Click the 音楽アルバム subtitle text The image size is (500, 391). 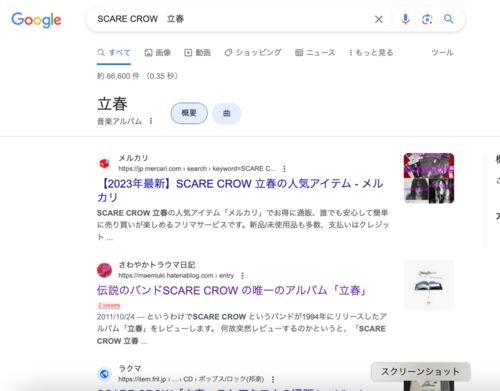tap(119, 121)
